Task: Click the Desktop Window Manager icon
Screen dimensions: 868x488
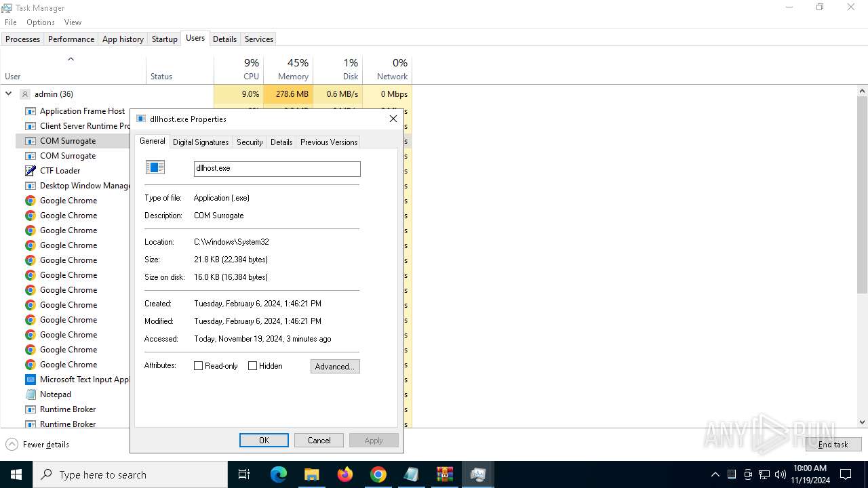Action: coord(30,186)
